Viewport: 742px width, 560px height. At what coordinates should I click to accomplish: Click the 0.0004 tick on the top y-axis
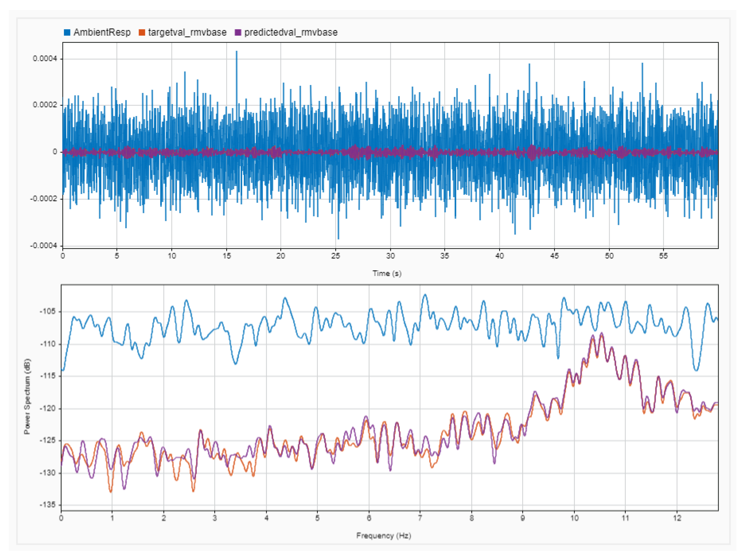[45, 59]
